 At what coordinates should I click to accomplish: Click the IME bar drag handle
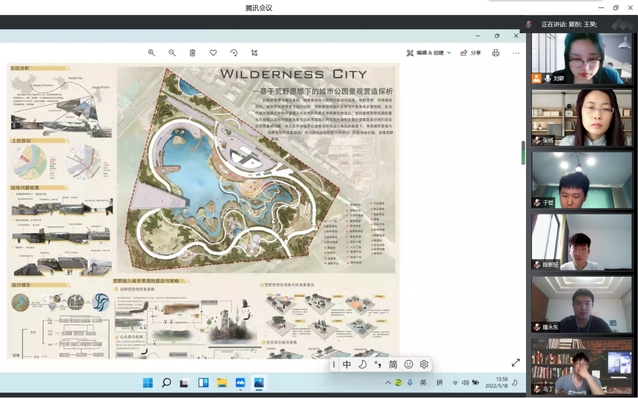click(x=334, y=364)
